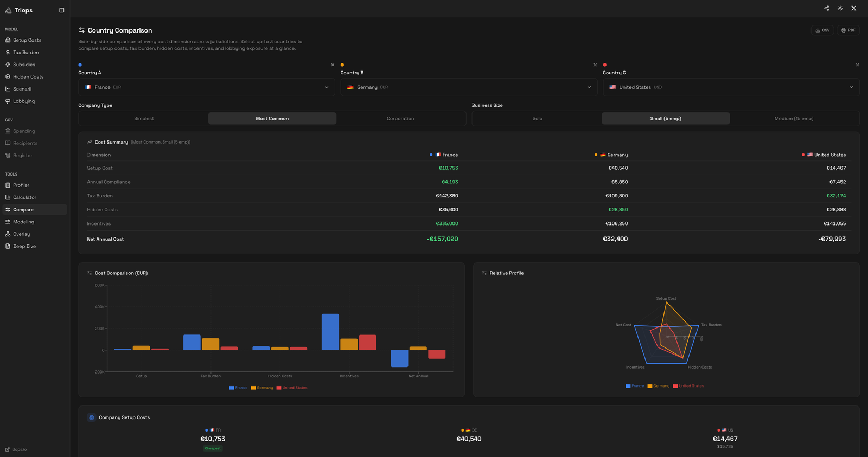This screenshot has width=868, height=457.
Task: Collapse the sidebar panel icon
Action: pyautogui.click(x=62, y=10)
